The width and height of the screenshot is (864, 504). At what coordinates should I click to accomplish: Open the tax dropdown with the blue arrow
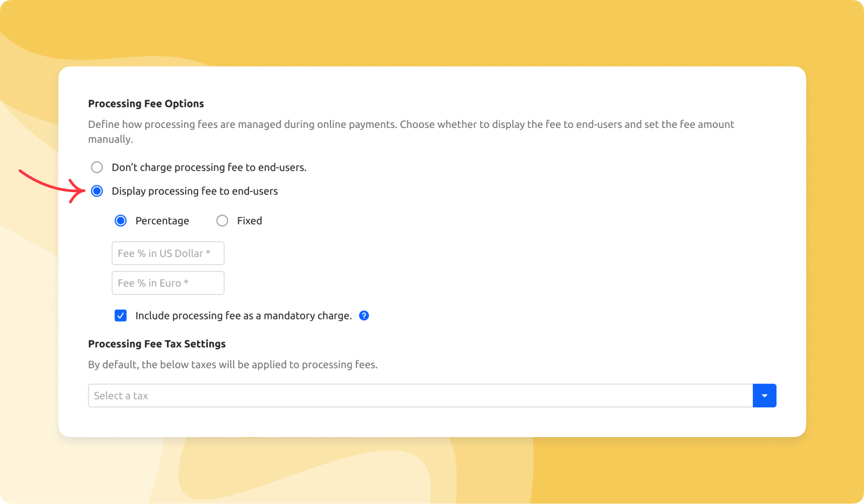pyautogui.click(x=764, y=396)
